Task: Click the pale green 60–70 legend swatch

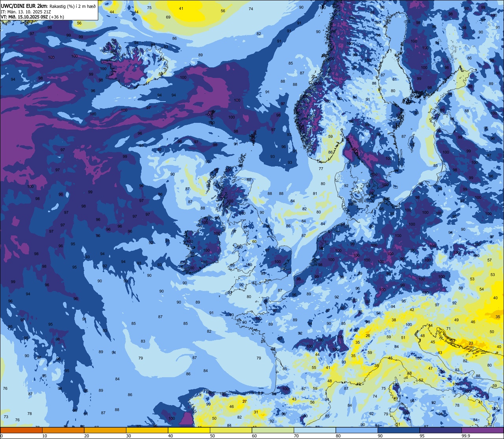Action: [x=273, y=430]
